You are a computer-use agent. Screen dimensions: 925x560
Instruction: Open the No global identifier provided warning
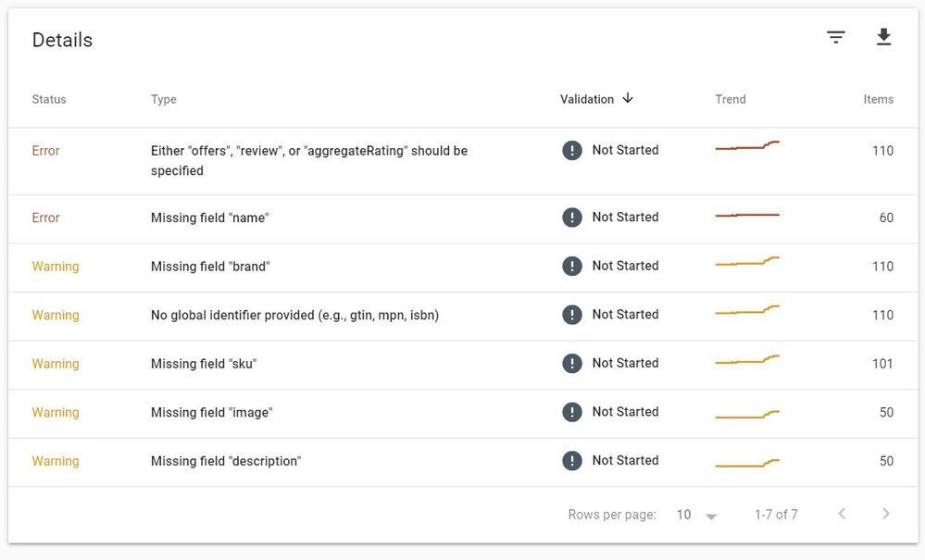pos(294,315)
